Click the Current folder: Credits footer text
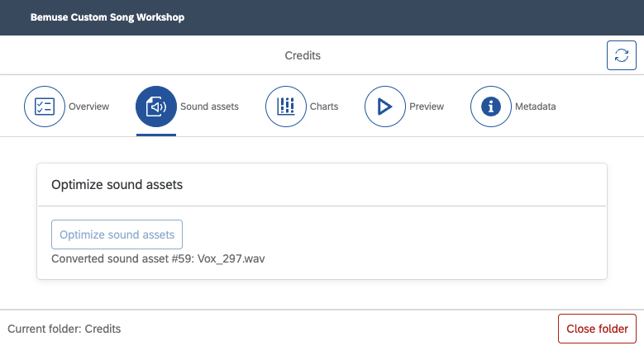The height and width of the screenshot is (360, 644). tap(64, 329)
